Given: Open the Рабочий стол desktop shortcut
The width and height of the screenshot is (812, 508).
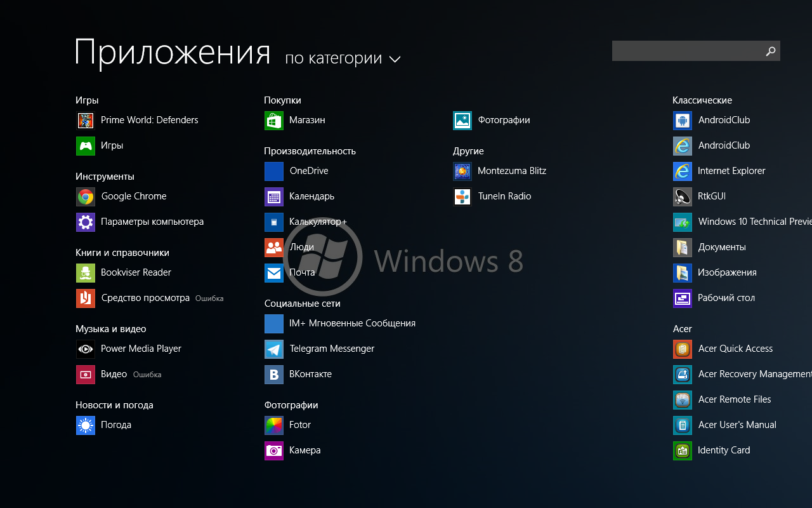Looking at the screenshot, I should click(x=726, y=298).
